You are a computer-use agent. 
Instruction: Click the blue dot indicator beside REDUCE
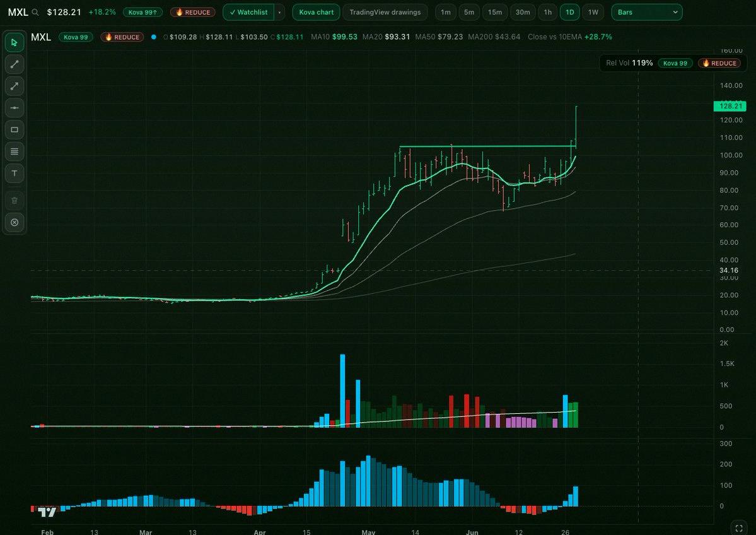pos(154,37)
